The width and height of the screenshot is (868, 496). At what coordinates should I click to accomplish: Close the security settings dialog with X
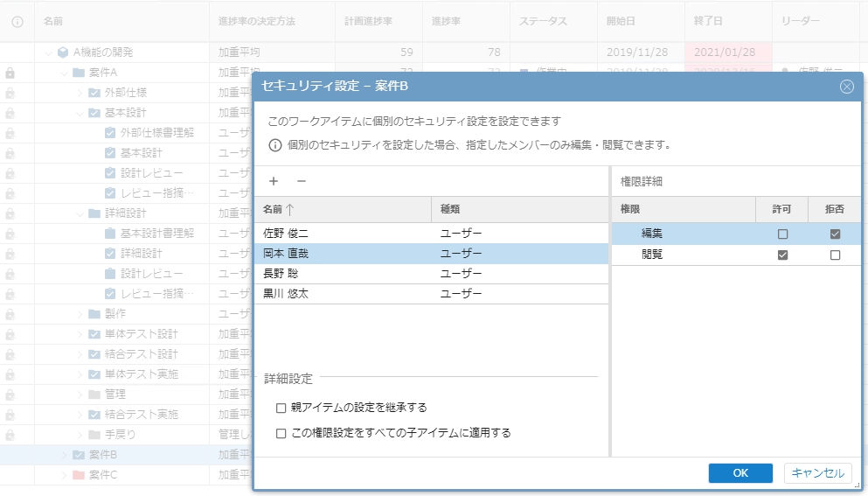click(x=846, y=87)
